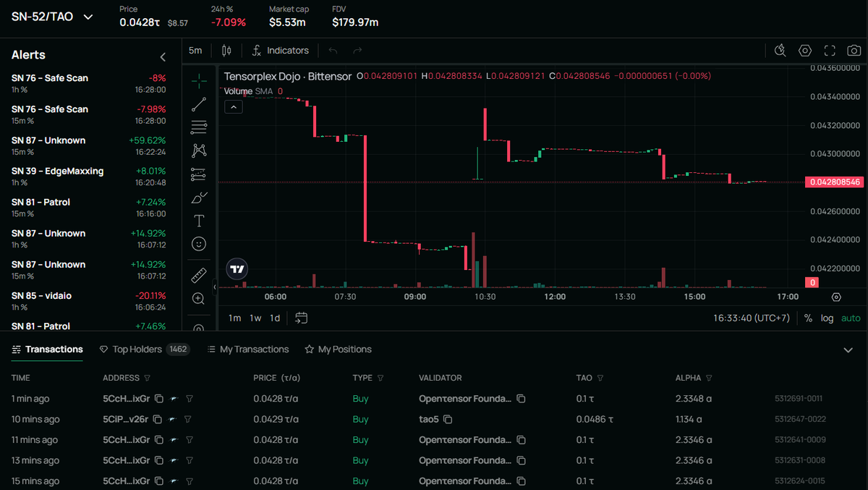This screenshot has width=868, height=490.
Task: Switch to the Transactions tab
Action: point(47,350)
